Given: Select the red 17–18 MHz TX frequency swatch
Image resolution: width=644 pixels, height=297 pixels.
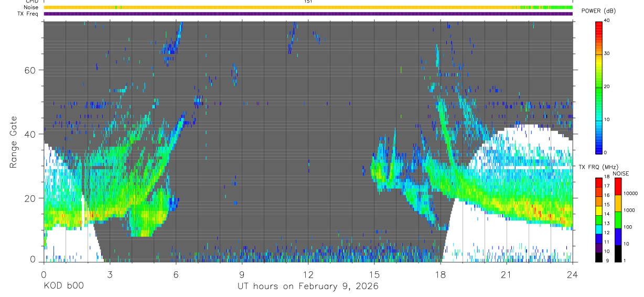Looking at the screenshot, I should [599, 182].
